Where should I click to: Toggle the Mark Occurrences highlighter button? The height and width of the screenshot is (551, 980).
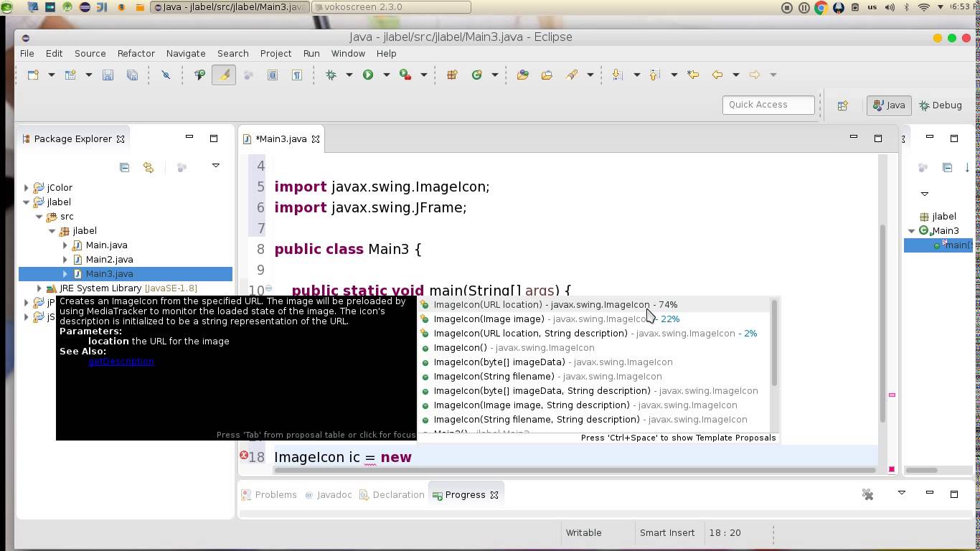(224, 75)
